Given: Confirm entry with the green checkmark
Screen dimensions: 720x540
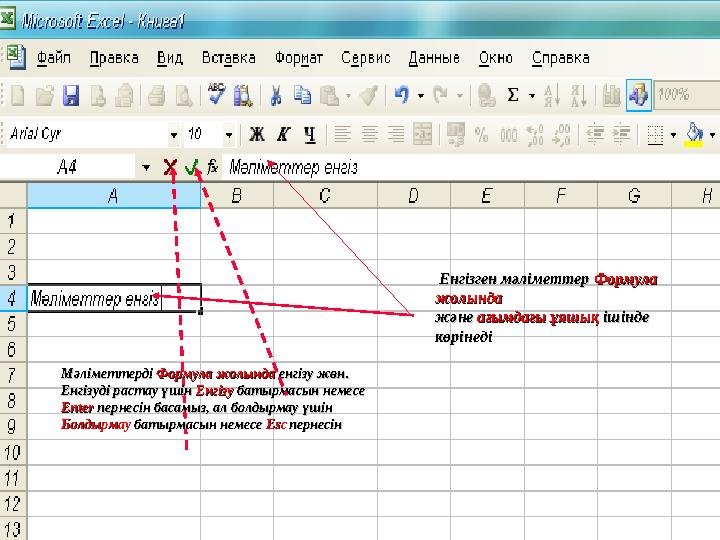Looking at the screenshot, I should point(192,167).
